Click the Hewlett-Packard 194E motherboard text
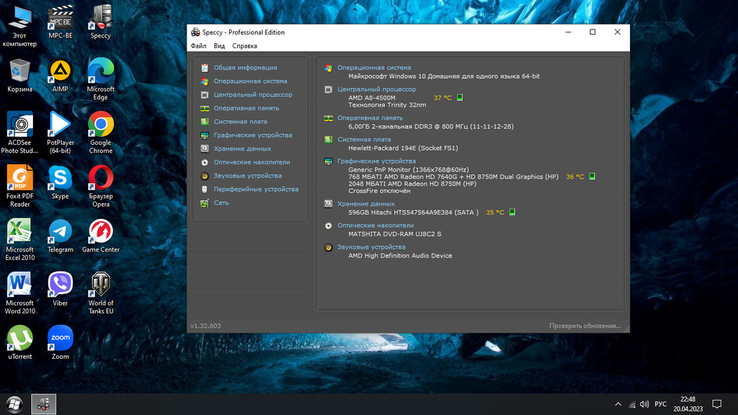738x415 pixels. pyautogui.click(x=403, y=148)
